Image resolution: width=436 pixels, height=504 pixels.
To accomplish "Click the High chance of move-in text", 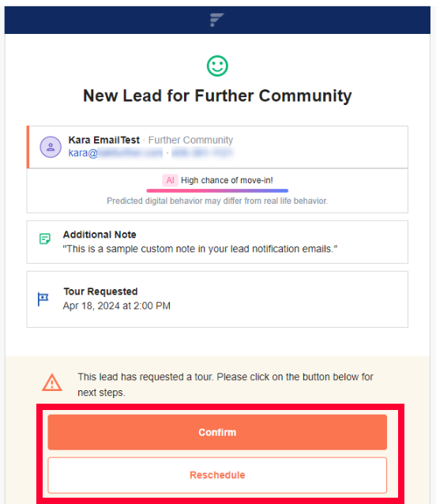I will click(x=227, y=180).
